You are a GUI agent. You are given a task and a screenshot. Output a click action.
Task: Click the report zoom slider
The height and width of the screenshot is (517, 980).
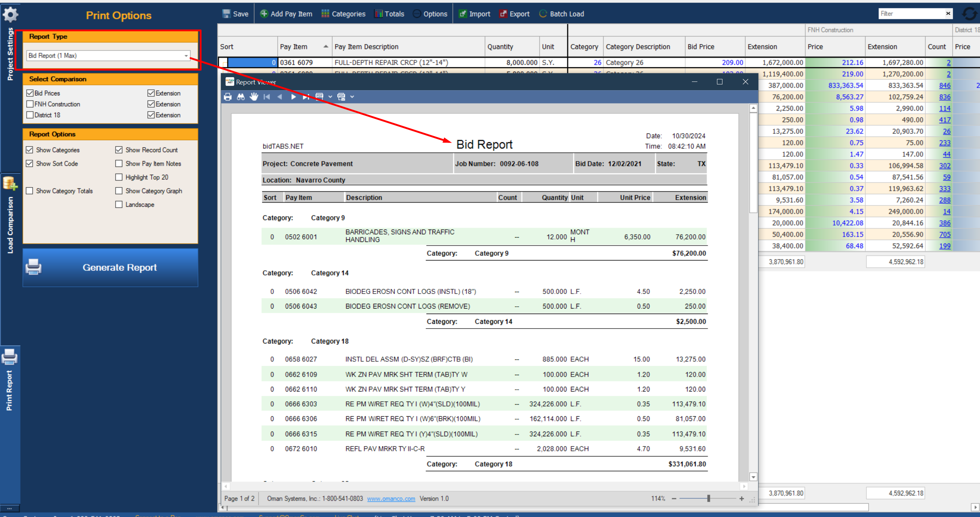[x=708, y=498]
